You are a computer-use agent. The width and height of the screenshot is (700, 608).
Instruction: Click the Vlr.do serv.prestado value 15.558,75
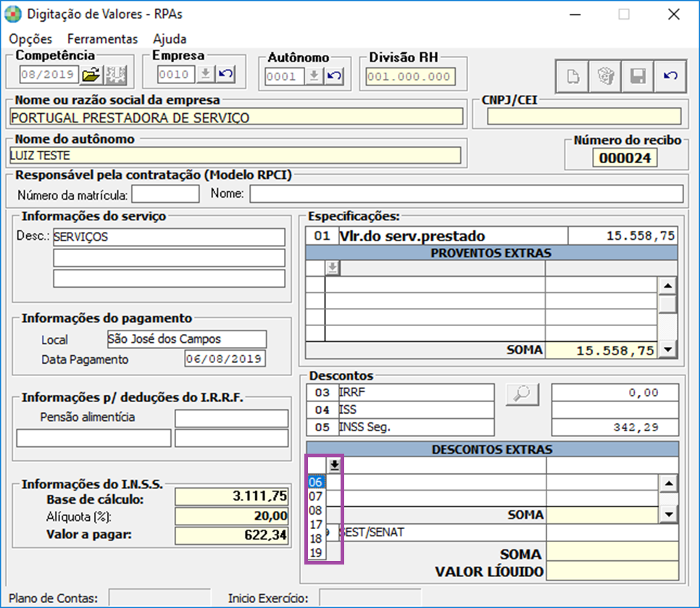622,236
